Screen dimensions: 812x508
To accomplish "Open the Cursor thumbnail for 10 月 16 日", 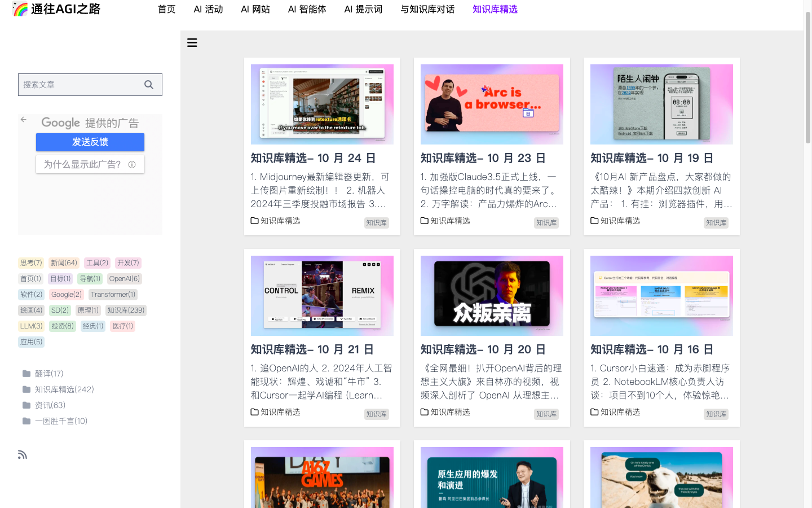I will (x=661, y=296).
